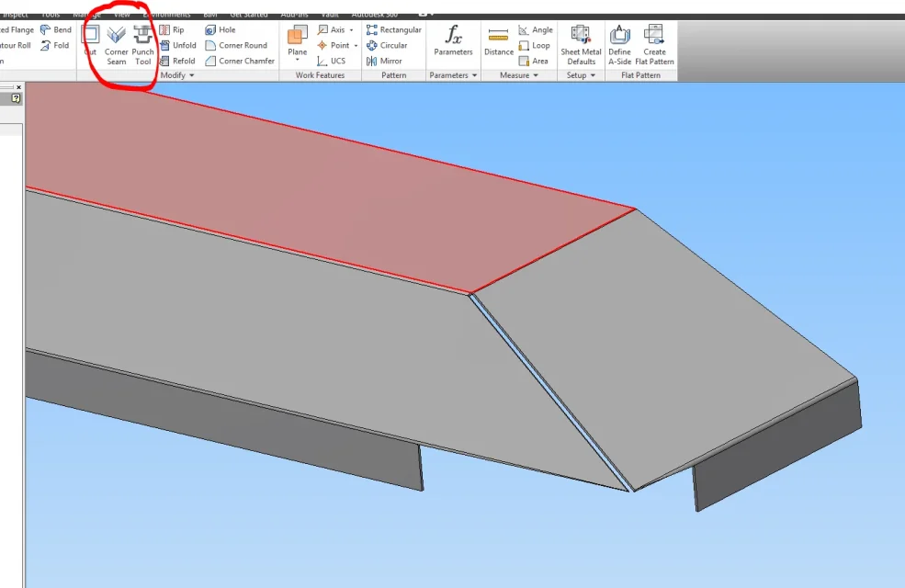905x588 pixels.
Task: Click Create Flat Pattern
Action: pos(654,45)
